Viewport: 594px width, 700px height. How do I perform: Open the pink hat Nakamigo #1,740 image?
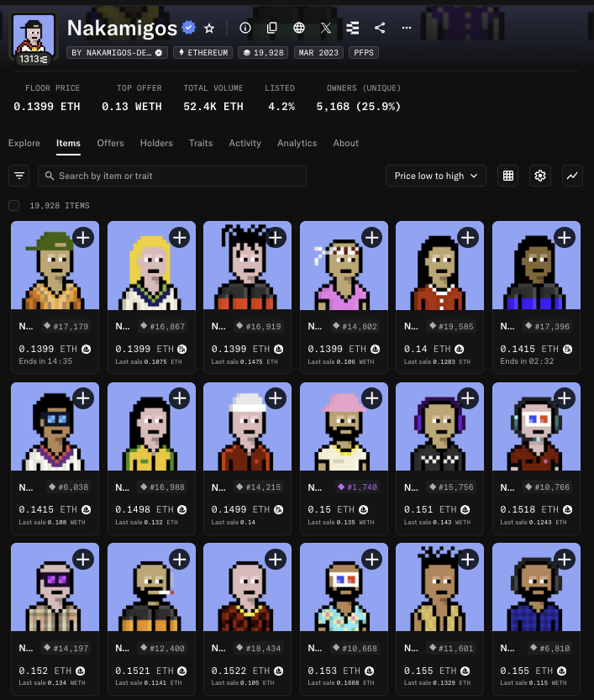coord(344,426)
